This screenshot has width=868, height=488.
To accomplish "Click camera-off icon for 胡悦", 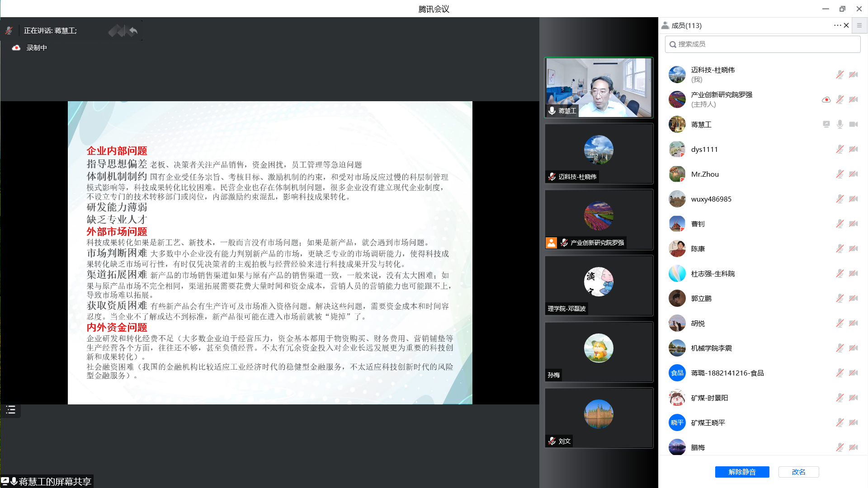I will tap(853, 323).
